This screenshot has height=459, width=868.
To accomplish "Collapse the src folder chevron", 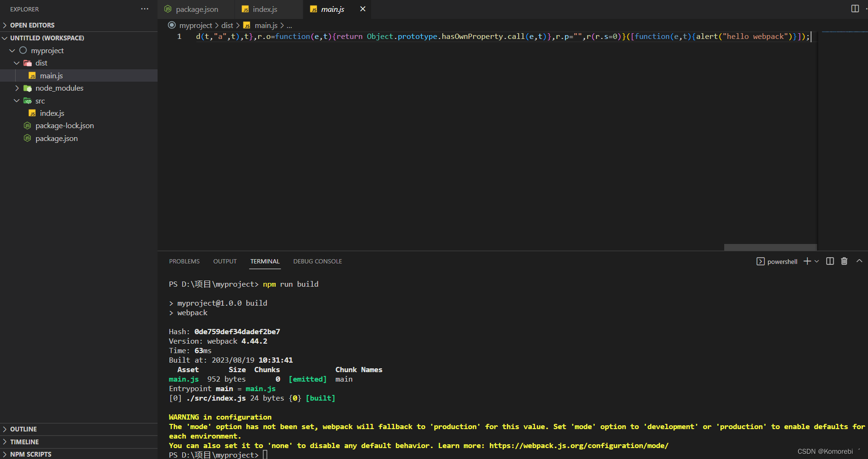I will (17, 101).
